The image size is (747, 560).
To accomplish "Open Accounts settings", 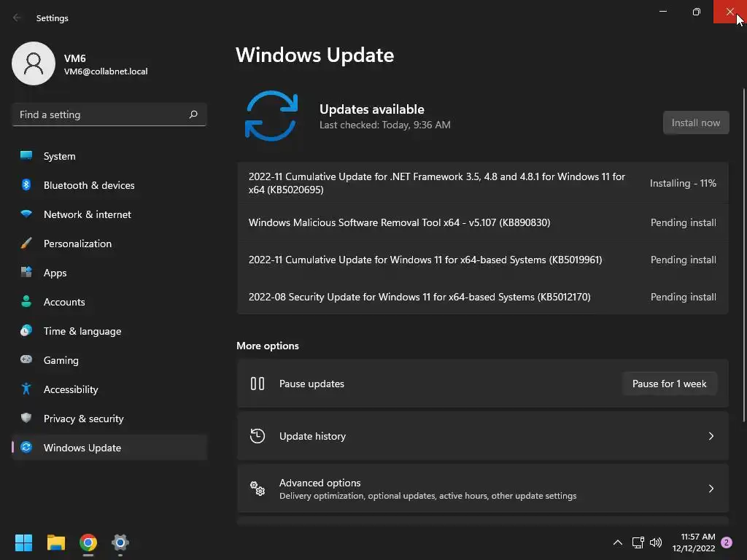I will (x=109, y=301).
